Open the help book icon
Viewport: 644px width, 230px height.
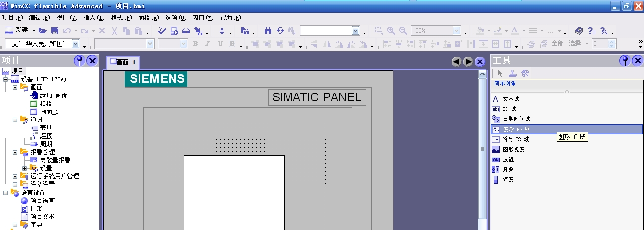pos(579,31)
